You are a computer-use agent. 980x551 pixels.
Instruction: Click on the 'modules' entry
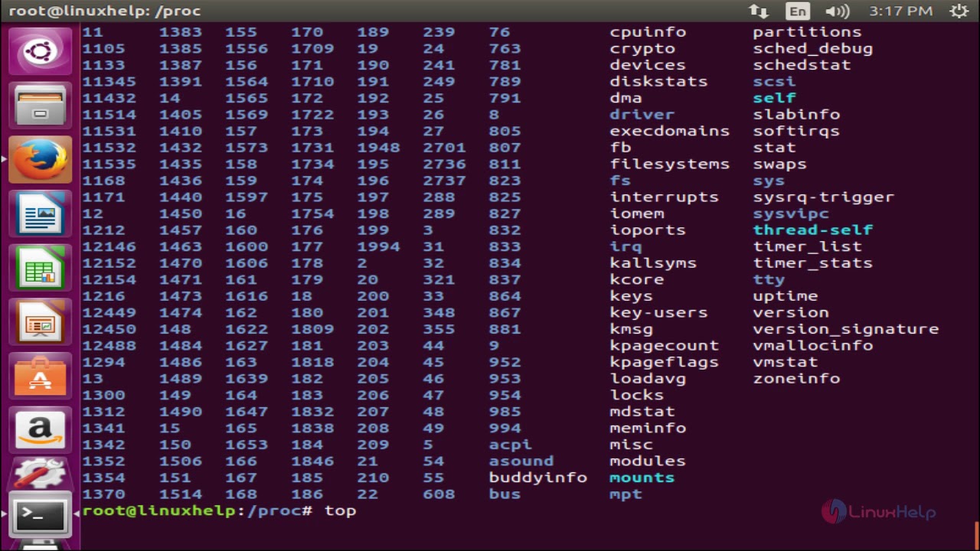click(x=648, y=461)
